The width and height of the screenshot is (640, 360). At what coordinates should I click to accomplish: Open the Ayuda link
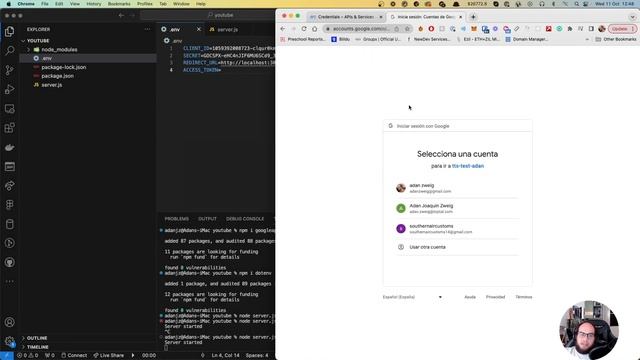tap(470, 297)
